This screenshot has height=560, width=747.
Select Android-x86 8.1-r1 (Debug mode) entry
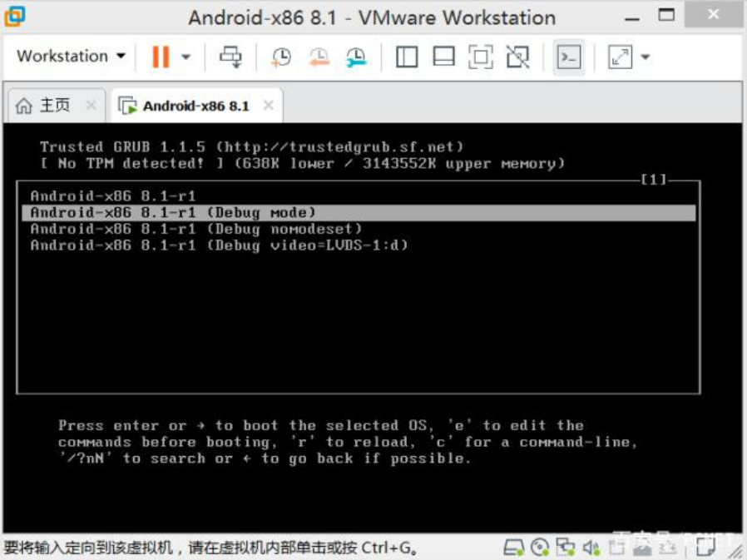[359, 212]
